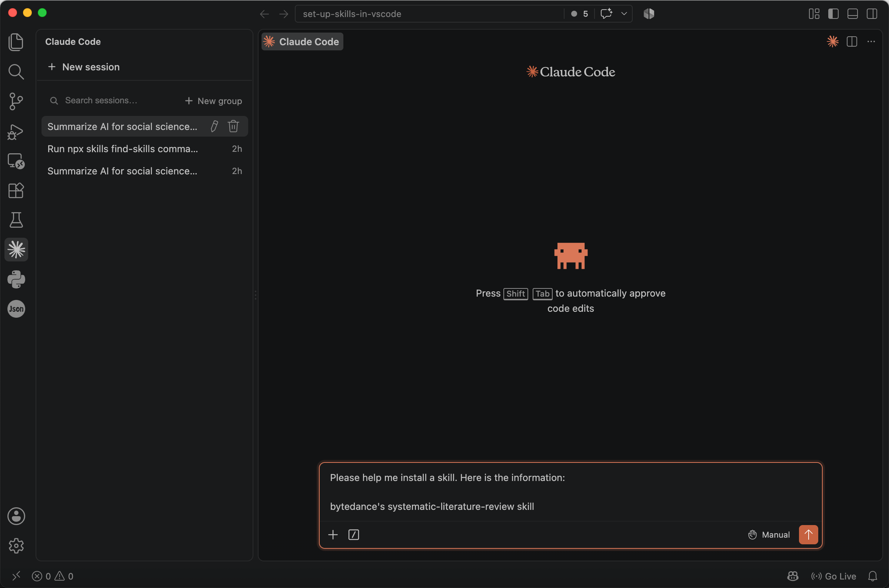Image resolution: width=889 pixels, height=588 pixels.
Task: Click the Json extension icon
Action: click(16, 309)
